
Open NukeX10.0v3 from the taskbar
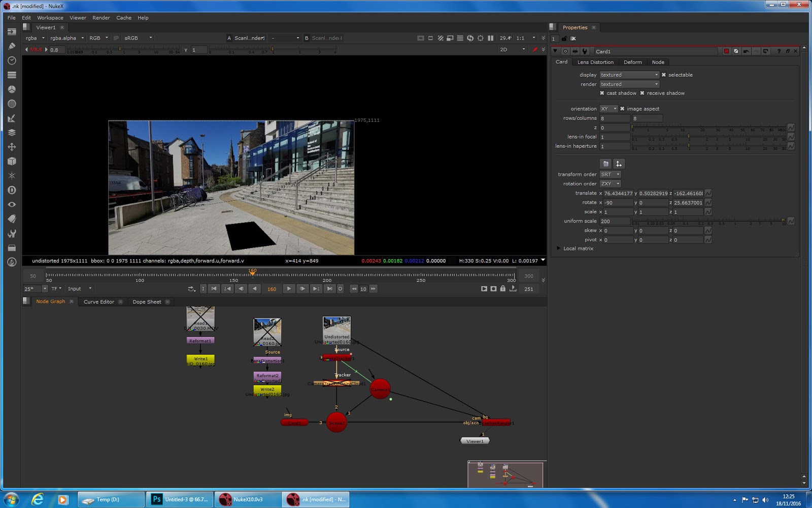pyautogui.click(x=248, y=499)
